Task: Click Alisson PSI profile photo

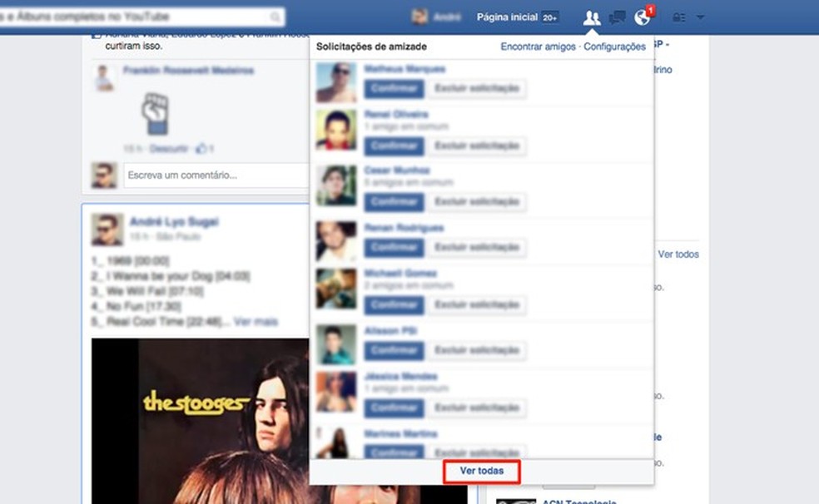Action: coord(336,345)
